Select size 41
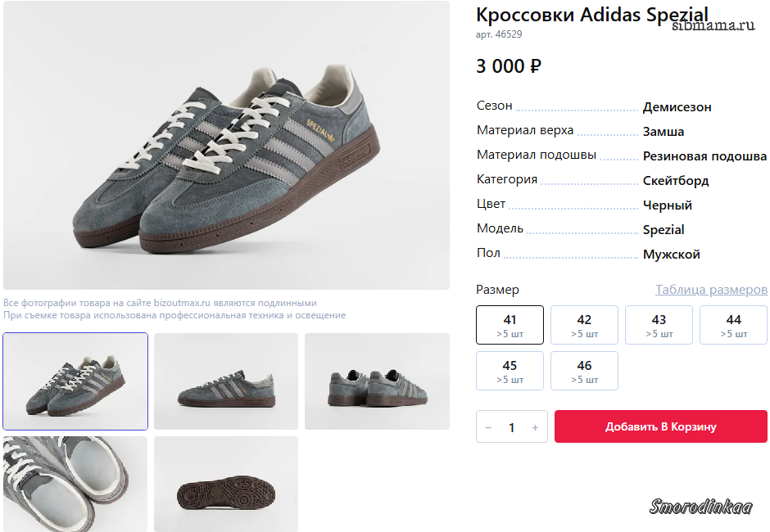Screen dimensions: 770x532 pyautogui.click(x=510, y=325)
